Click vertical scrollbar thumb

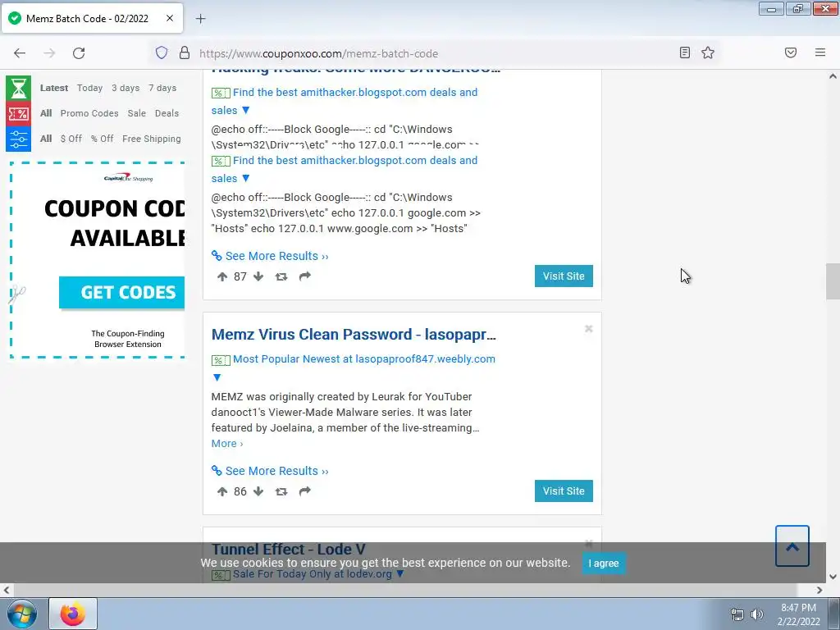point(833,282)
